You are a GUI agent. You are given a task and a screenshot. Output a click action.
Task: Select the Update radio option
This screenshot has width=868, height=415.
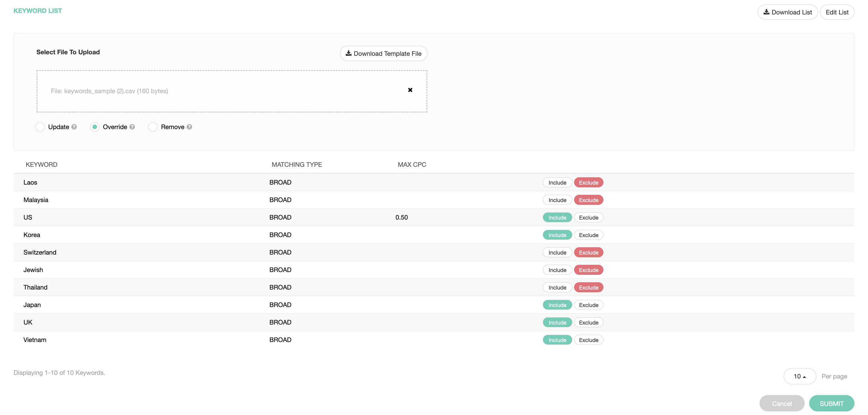40,127
